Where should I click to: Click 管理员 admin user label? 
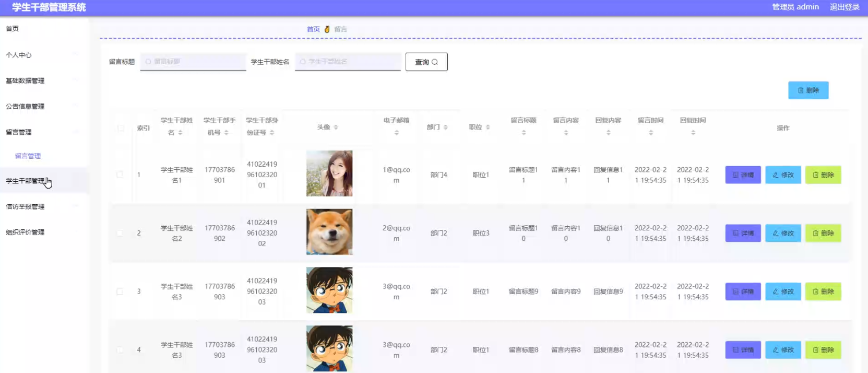[795, 7]
